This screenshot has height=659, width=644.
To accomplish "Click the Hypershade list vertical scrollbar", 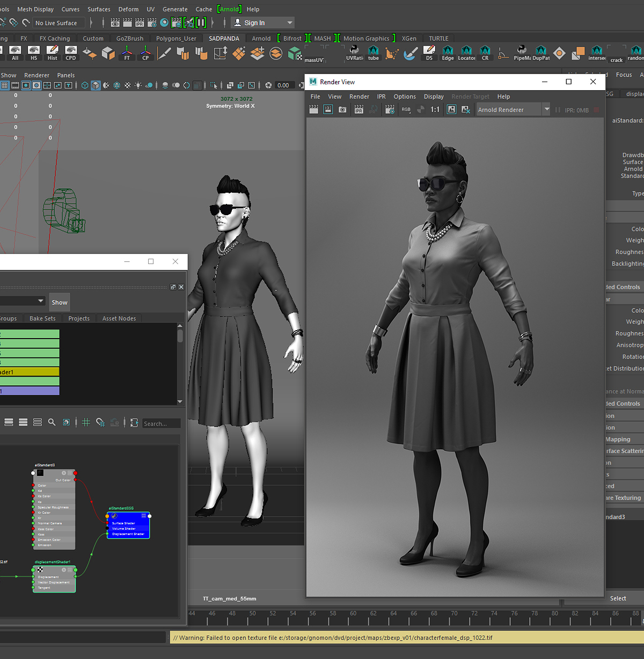I will [180, 363].
